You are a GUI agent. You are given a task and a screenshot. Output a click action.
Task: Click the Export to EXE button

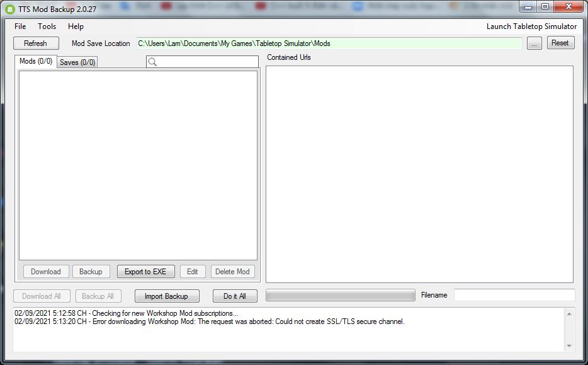[145, 272]
